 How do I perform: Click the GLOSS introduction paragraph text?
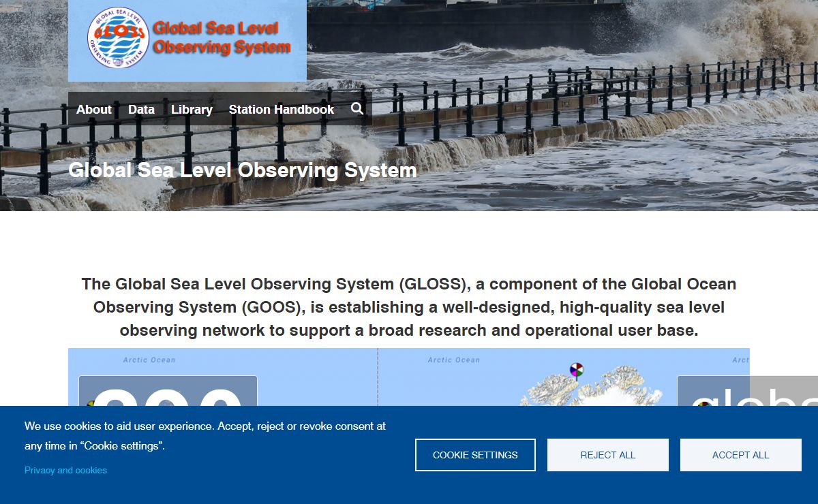click(x=409, y=307)
